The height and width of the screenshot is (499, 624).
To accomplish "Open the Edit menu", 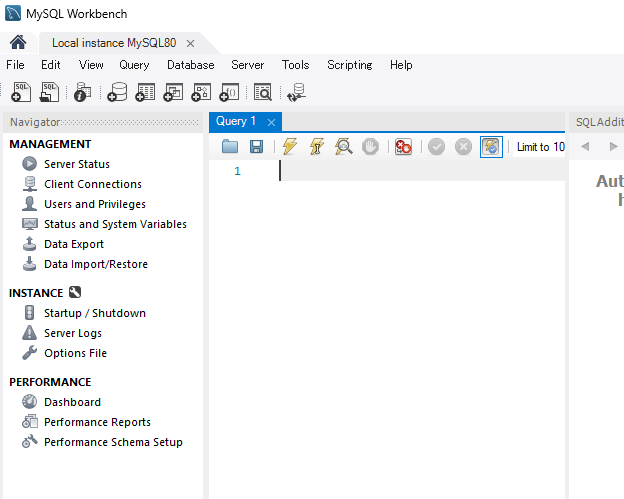I will click(51, 65).
